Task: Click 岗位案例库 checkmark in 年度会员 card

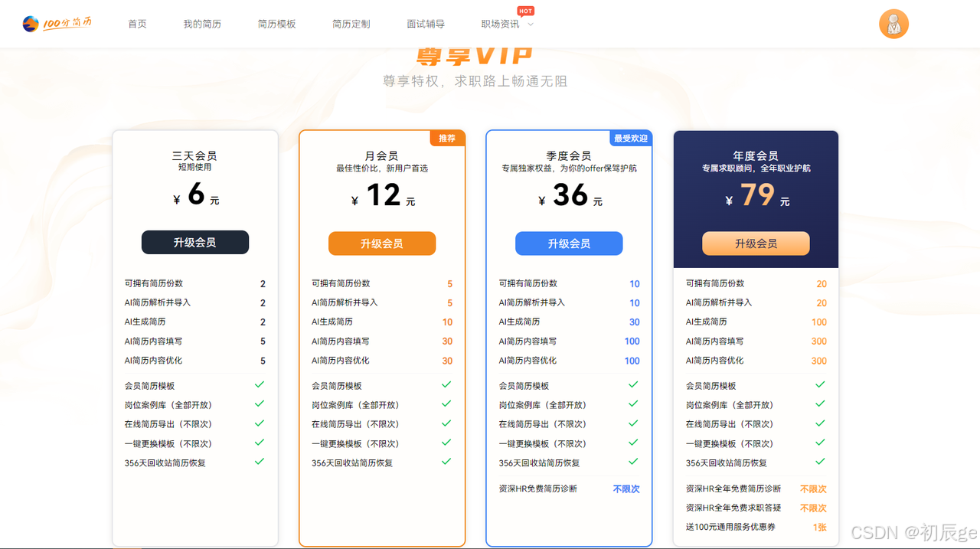Action: 820,404
